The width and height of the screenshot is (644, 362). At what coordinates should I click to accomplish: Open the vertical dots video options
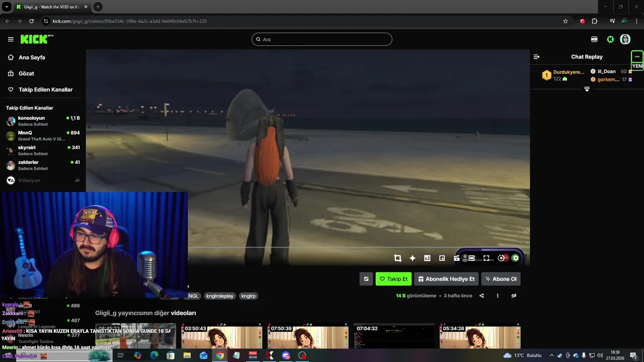pyautogui.click(x=498, y=296)
